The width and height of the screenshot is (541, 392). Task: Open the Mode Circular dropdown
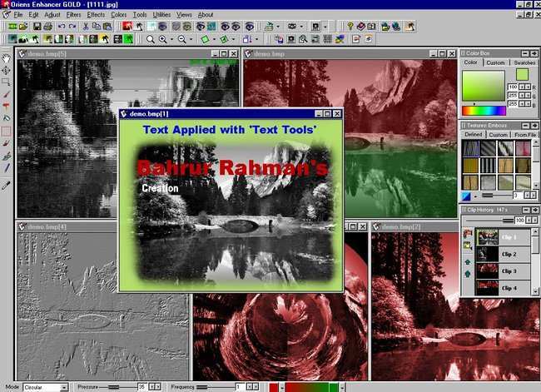coord(64,388)
